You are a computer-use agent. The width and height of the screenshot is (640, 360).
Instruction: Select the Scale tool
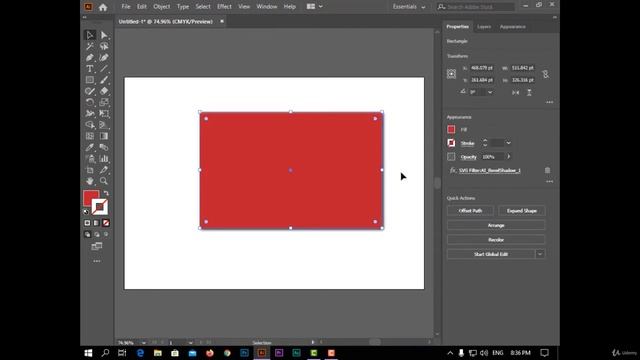tap(104, 102)
